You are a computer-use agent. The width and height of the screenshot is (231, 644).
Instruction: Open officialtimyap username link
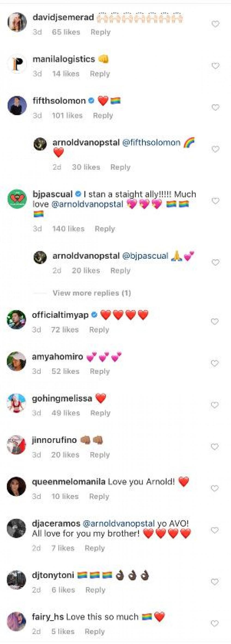(x=60, y=315)
